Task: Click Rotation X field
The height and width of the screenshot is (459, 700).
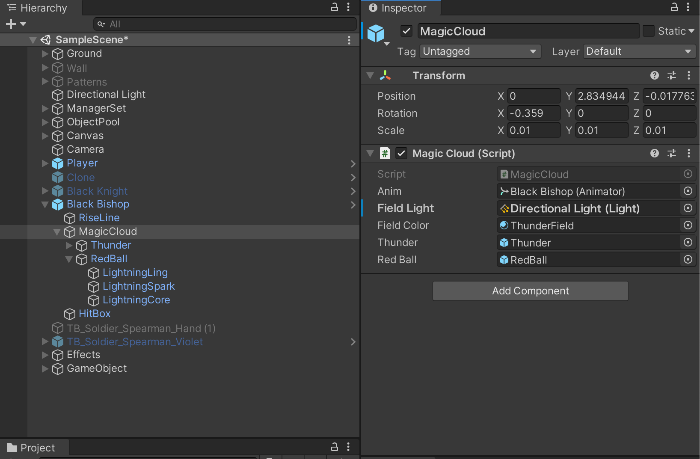Action: click(x=534, y=113)
